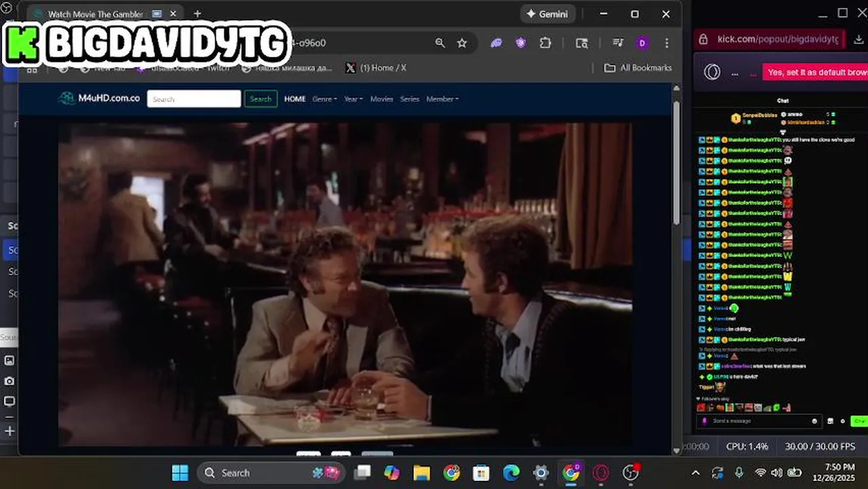
Task: Open the (1) Home / X bookmark
Action: pyautogui.click(x=376, y=68)
